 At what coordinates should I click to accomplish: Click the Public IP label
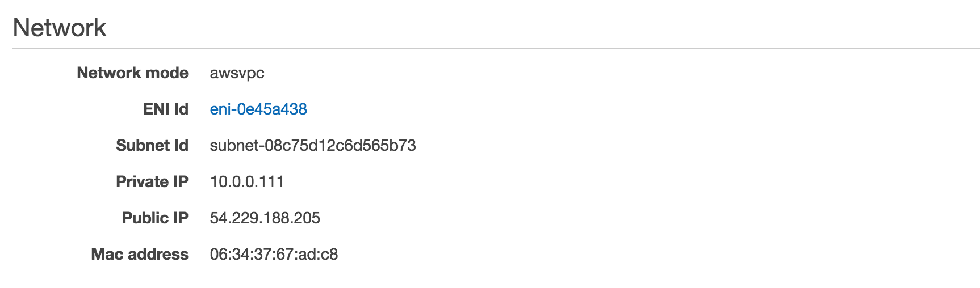tap(155, 218)
